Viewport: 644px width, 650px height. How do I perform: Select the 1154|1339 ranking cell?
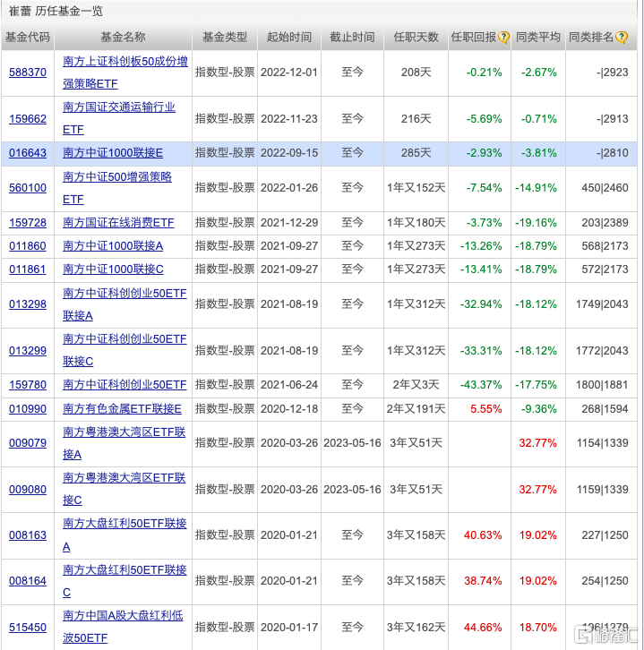[601, 443]
